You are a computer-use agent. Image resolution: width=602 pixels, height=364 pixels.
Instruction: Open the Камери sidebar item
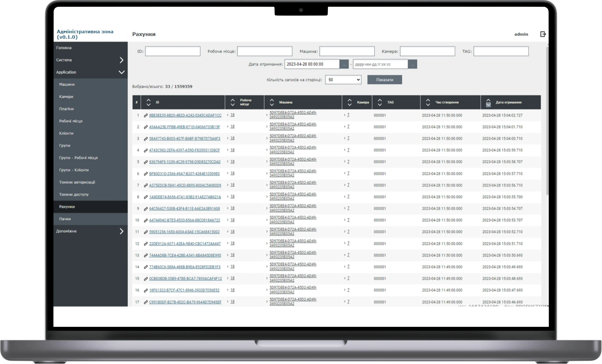coord(66,97)
